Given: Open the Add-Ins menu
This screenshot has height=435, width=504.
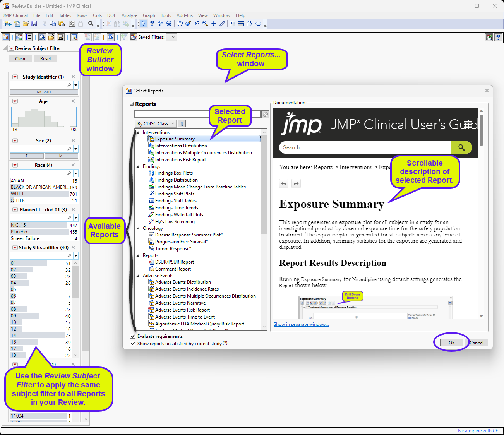Looking at the screenshot, I should (185, 15).
